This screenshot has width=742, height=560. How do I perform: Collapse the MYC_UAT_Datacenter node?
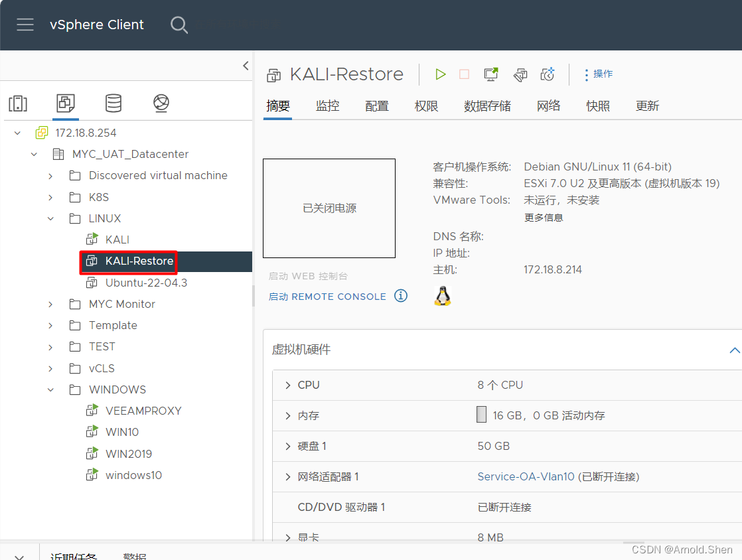click(34, 154)
